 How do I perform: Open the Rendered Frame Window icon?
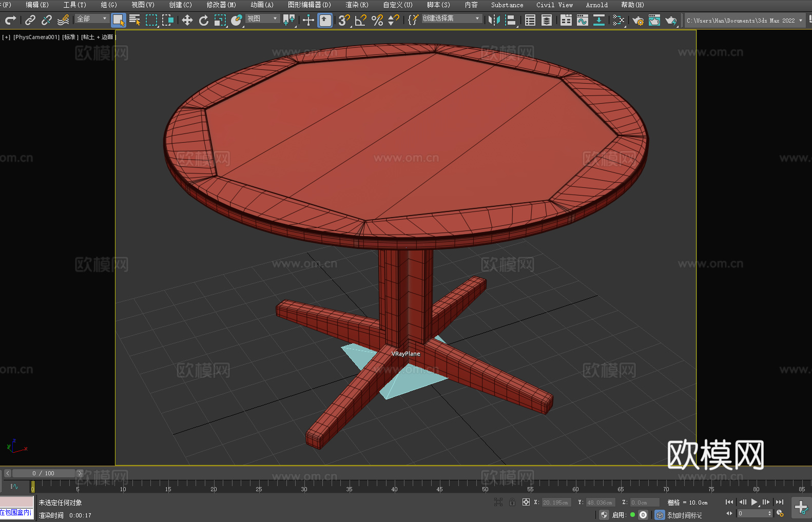654,21
